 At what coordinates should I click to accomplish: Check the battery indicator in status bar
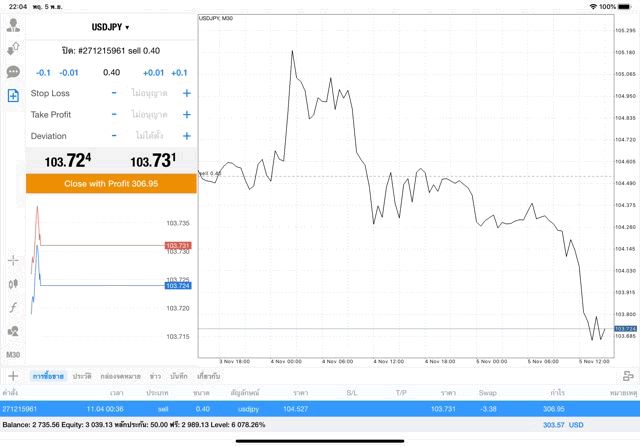tap(624, 7)
